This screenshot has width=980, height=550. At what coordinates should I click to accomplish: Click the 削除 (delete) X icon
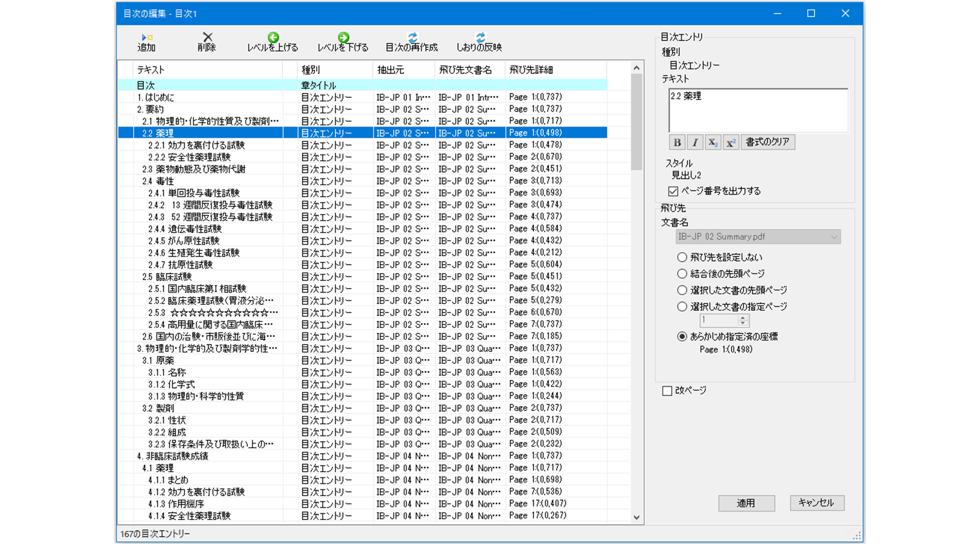[207, 37]
